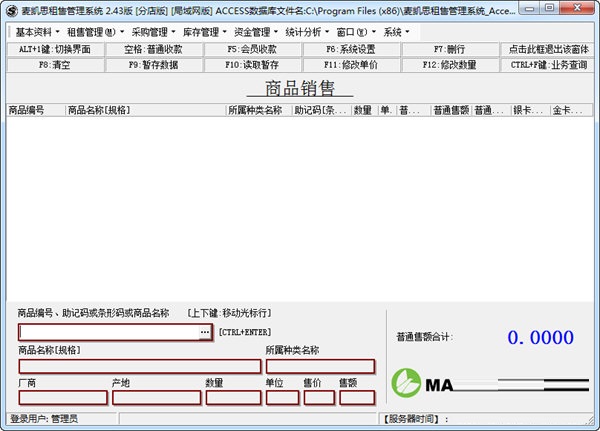Click the 商品销售 heading
The image size is (600, 431).
tap(300, 88)
